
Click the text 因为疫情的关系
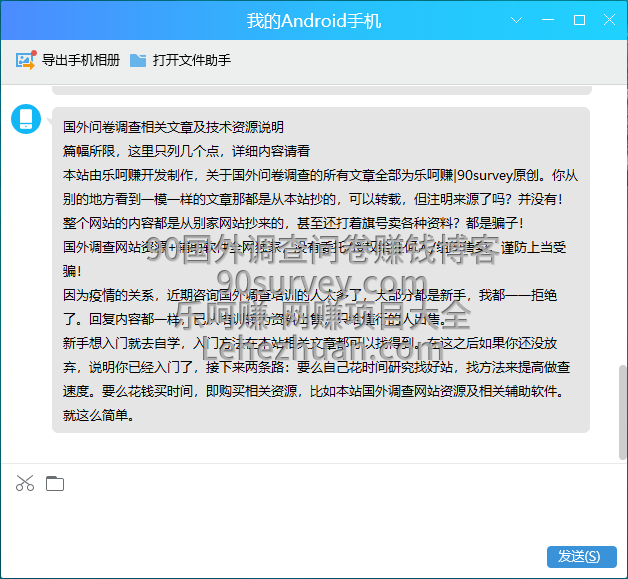click(x=108, y=295)
